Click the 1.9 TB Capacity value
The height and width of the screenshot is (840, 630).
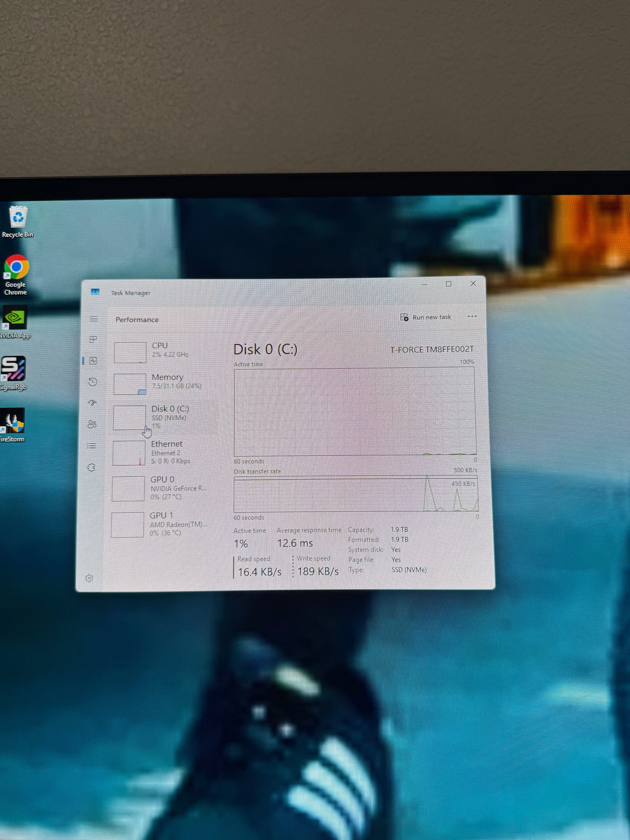pos(399,529)
